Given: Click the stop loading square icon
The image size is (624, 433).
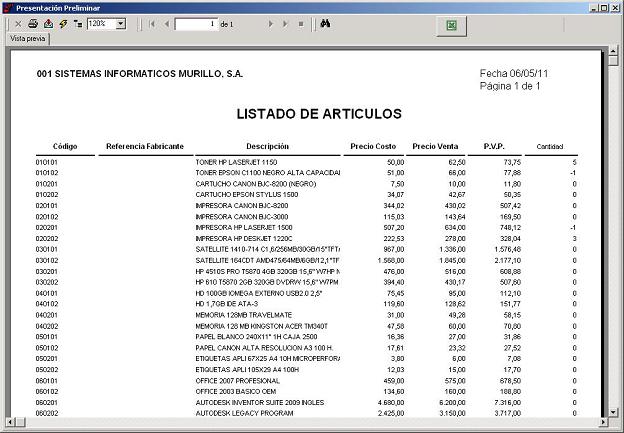Looking at the screenshot, I should coord(301,24).
